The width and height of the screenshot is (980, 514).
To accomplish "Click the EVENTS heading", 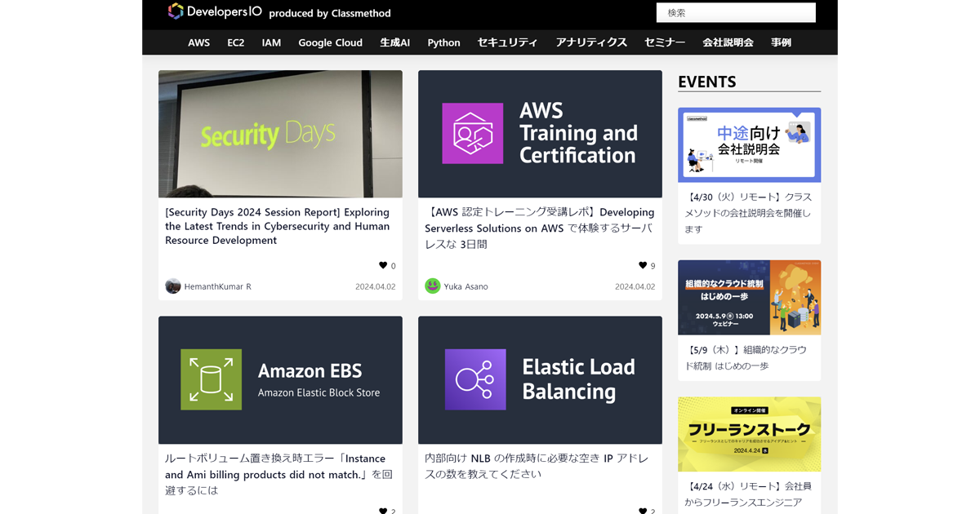I will pos(707,82).
